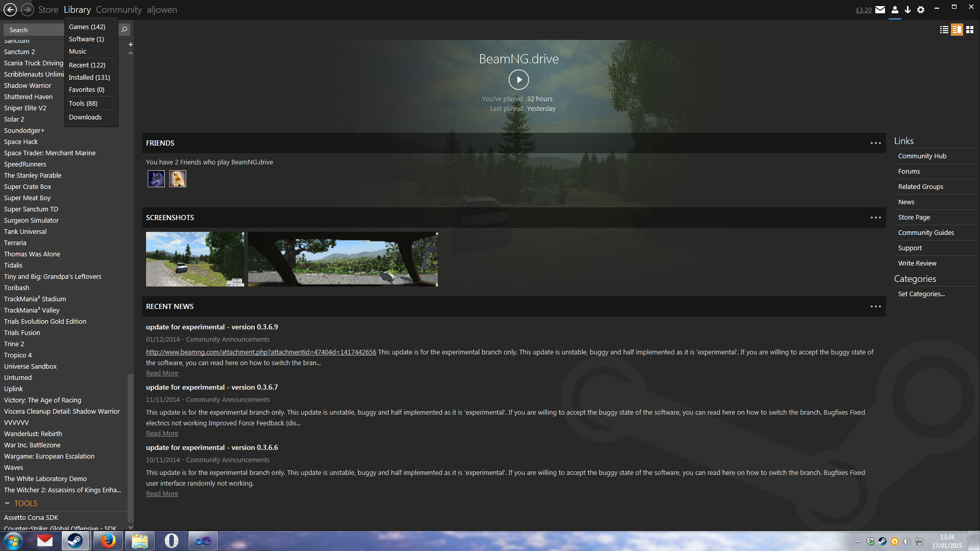Viewport: 980px width, 551px height.
Task: Open the Community Hub link
Action: (x=922, y=156)
